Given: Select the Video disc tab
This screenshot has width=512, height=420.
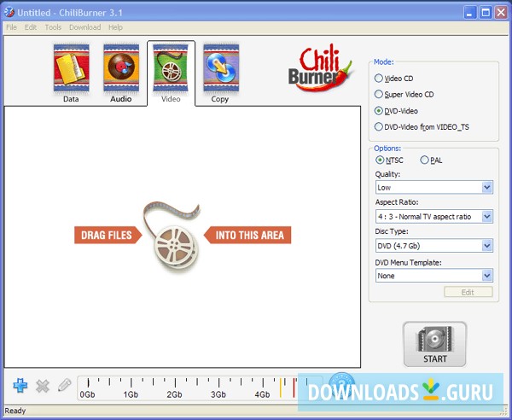Looking at the screenshot, I should click(171, 73).
